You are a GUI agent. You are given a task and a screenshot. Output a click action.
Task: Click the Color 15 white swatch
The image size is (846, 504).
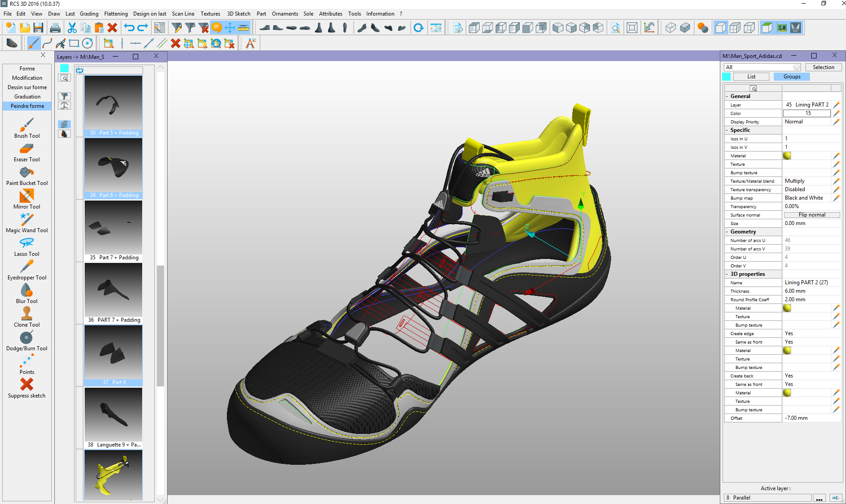click(807, 113)
